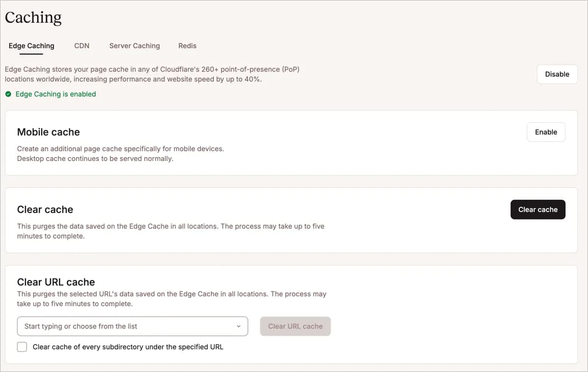
Task: Click the 'Edge Caching is enabled' status text
Action: click(55, 94)
